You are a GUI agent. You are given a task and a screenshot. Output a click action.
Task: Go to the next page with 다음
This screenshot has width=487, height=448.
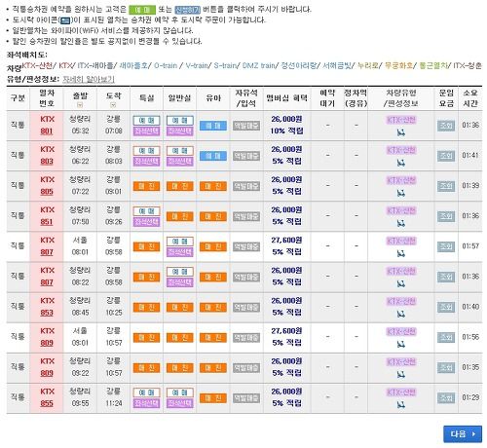point(463,433)
